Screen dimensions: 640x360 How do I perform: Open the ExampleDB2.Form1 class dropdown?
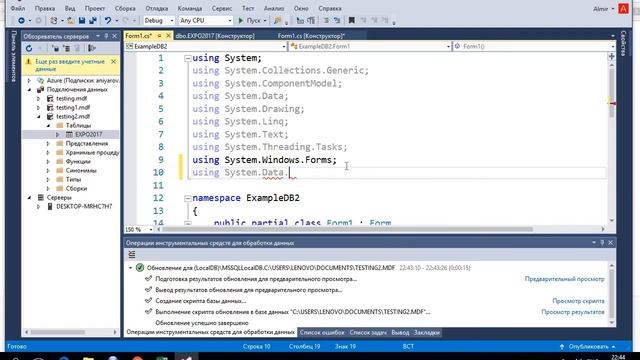[x=448, y=47]
